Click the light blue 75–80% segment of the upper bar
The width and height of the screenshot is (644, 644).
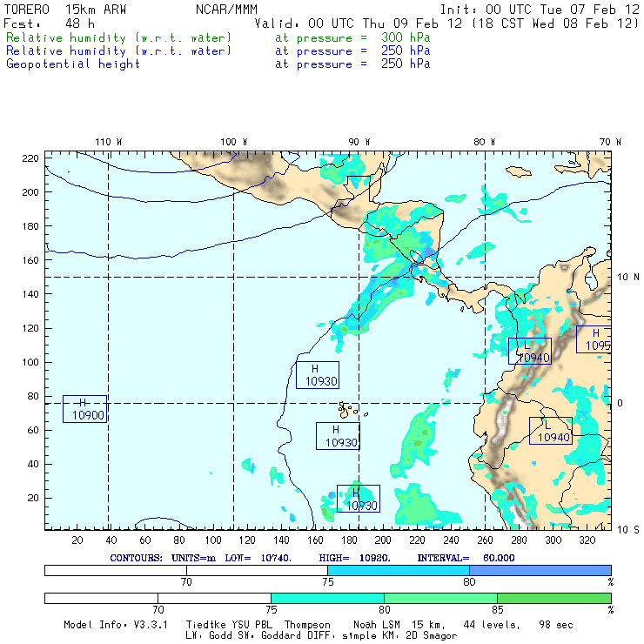pos(399,570)
